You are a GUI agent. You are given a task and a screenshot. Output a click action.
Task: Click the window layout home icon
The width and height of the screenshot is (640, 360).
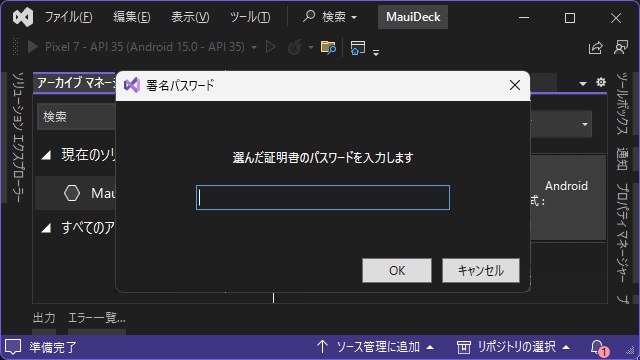coord(358,47)
